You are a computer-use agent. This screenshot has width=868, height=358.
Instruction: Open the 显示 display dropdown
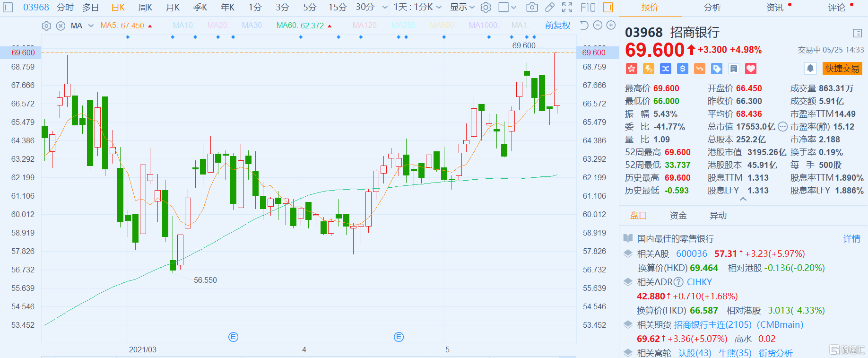pos(462,7)
